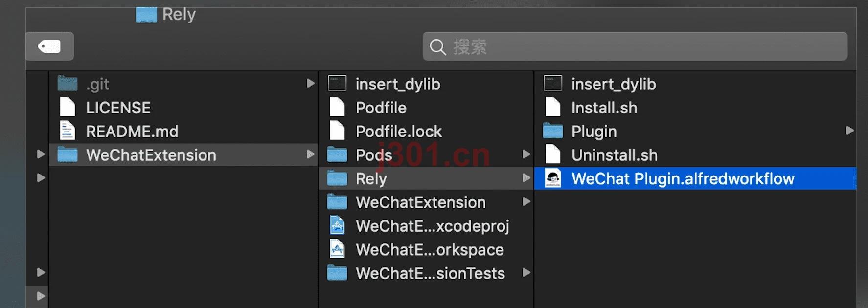Expand the Plugin folder arrow

[x=849, y=131]
